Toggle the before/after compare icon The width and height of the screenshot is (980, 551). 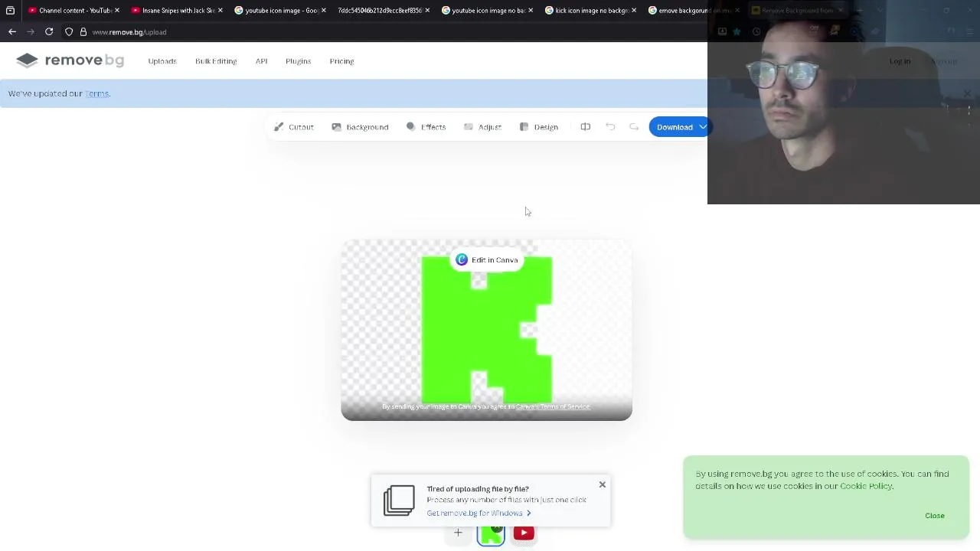point(586,127)
